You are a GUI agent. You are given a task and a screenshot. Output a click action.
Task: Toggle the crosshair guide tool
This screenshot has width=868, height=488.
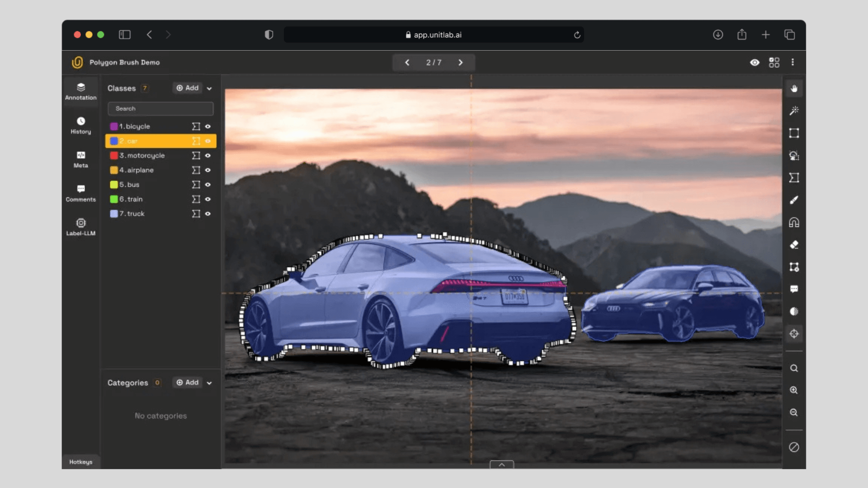coord(794,334)
